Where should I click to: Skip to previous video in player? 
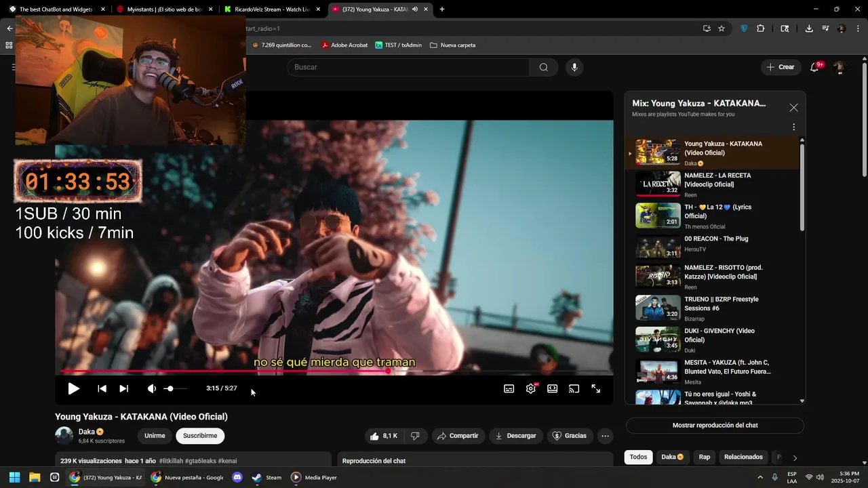pos(102,388)
